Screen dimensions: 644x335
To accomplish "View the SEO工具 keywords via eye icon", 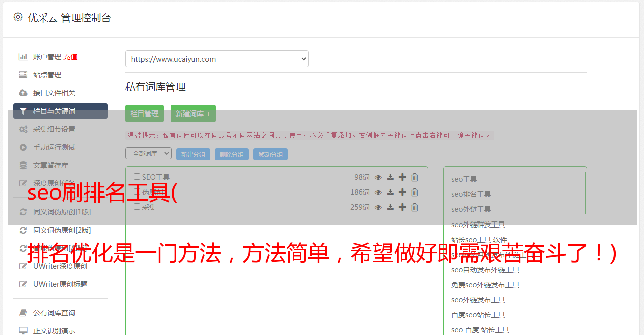I will tap(378, 177).
